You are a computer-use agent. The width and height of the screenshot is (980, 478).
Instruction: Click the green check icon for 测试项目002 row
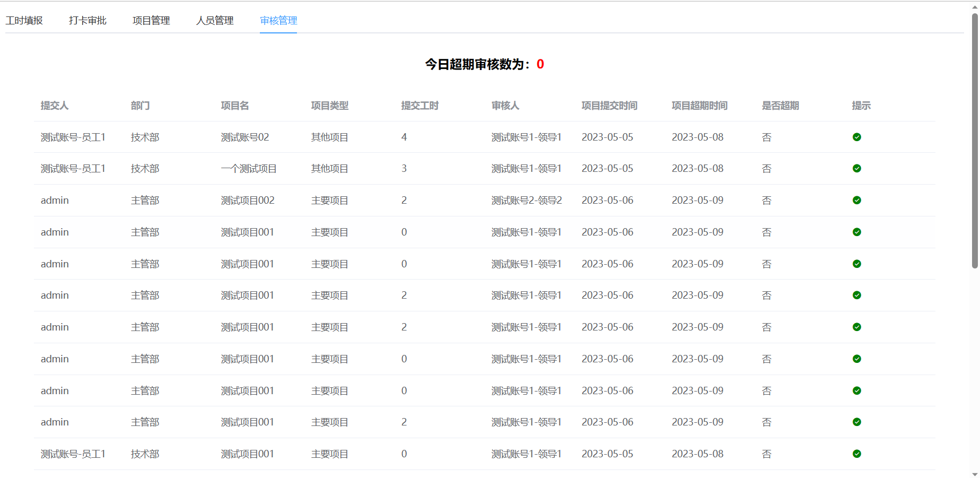click(x=857, y=200)
